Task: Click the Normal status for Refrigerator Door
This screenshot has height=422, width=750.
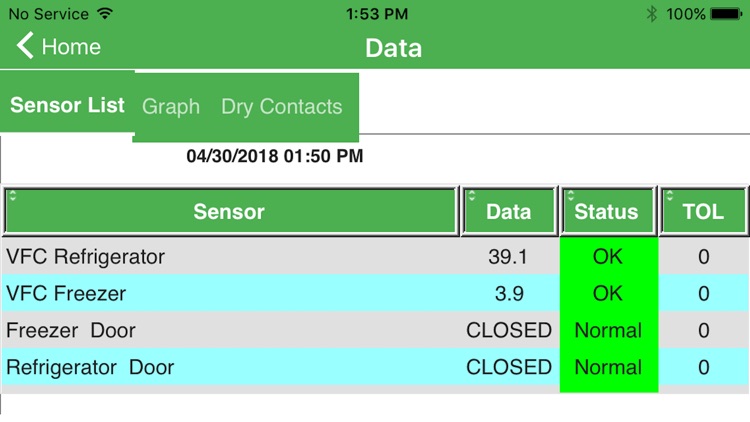Action: 608,367
